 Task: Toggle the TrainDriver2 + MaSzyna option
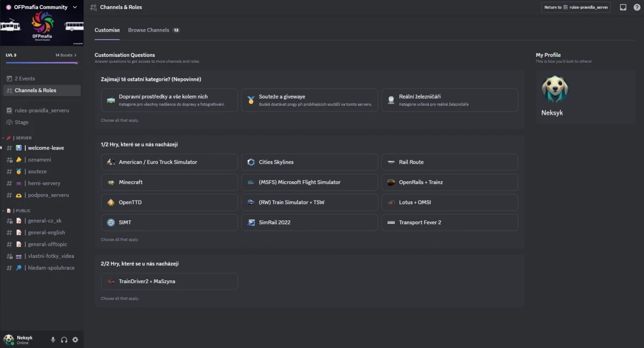click(170, 282)
